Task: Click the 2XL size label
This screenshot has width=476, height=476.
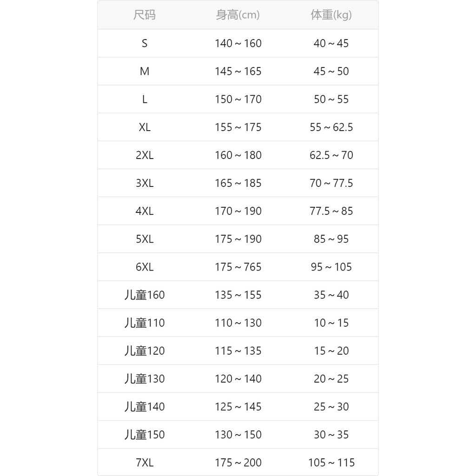Action: point(145,155)
